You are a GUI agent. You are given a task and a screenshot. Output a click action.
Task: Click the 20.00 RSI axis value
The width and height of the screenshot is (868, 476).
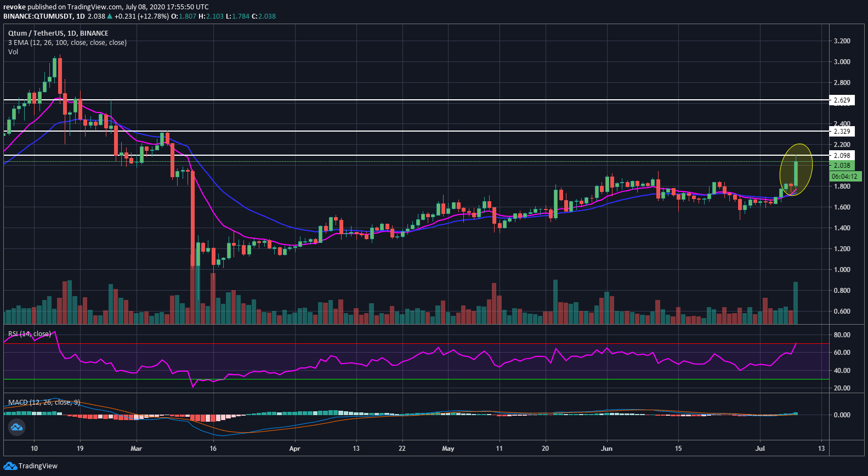pos(842,388)
